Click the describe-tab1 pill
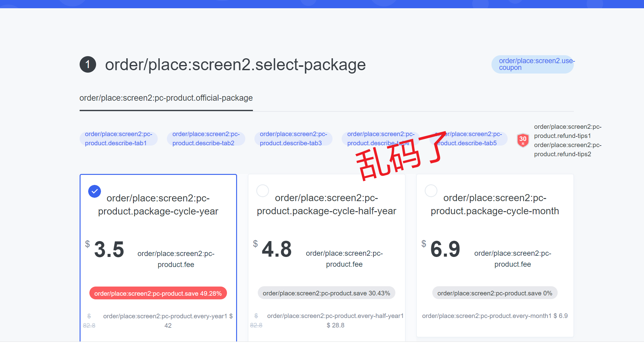Viewport: 644px width, 343px height. click(x=119, y=139)
